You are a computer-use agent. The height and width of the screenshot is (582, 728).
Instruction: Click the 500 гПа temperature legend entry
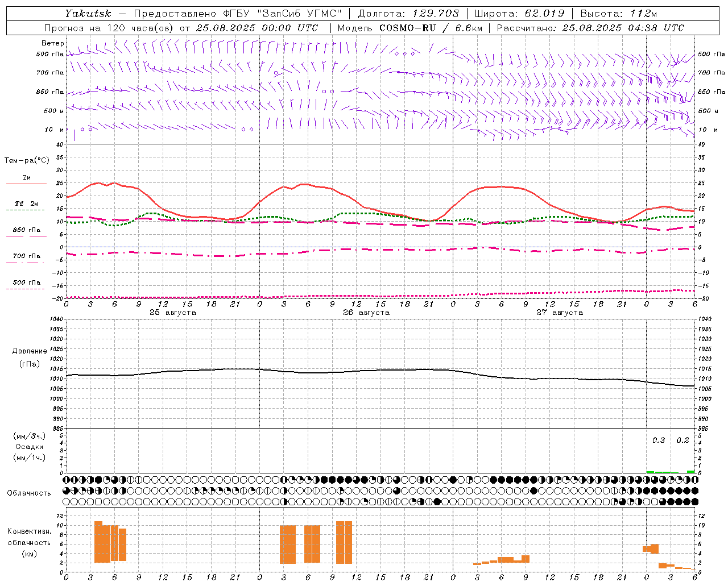click(x=27, y=282)
